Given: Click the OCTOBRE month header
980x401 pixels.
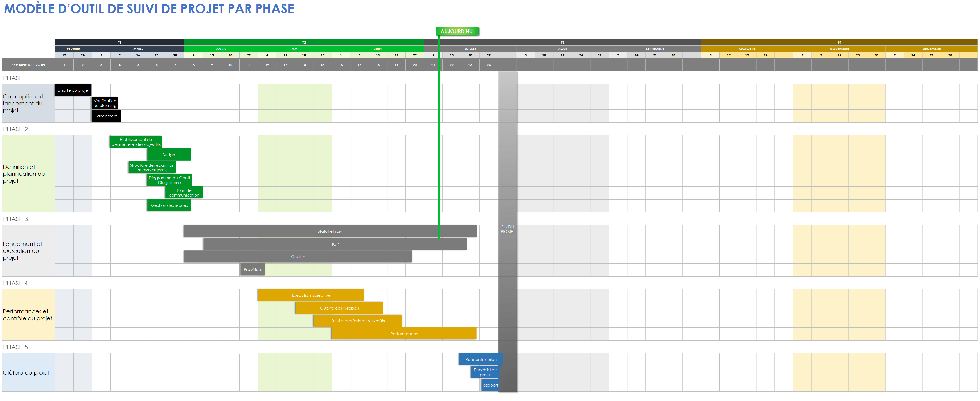Looking at the screenshot, I should [x=747, y=49].
